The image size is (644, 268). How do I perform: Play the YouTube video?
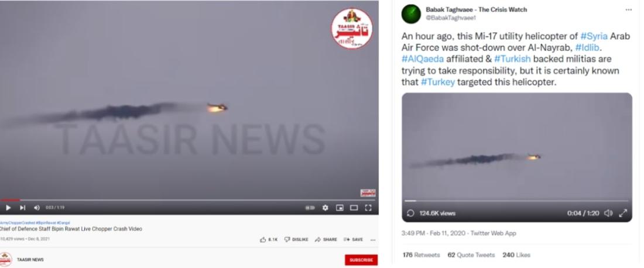click(8, 208)
